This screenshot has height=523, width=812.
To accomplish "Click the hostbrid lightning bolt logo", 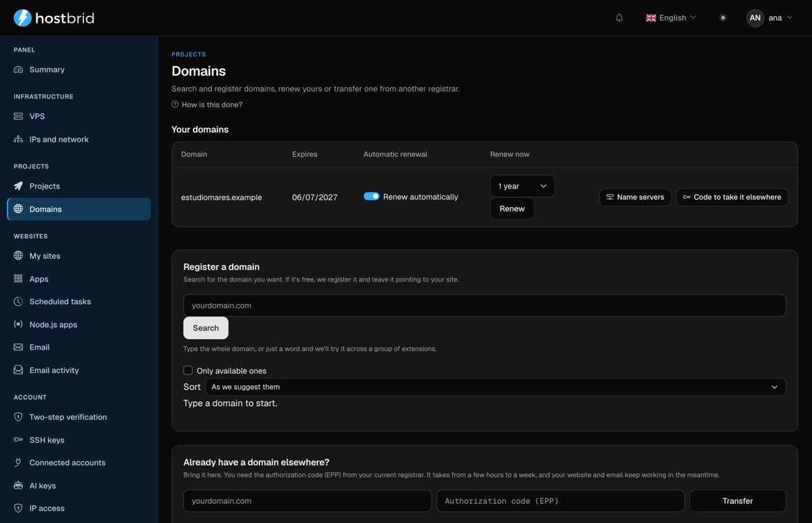I will click(x=22, y=18).
